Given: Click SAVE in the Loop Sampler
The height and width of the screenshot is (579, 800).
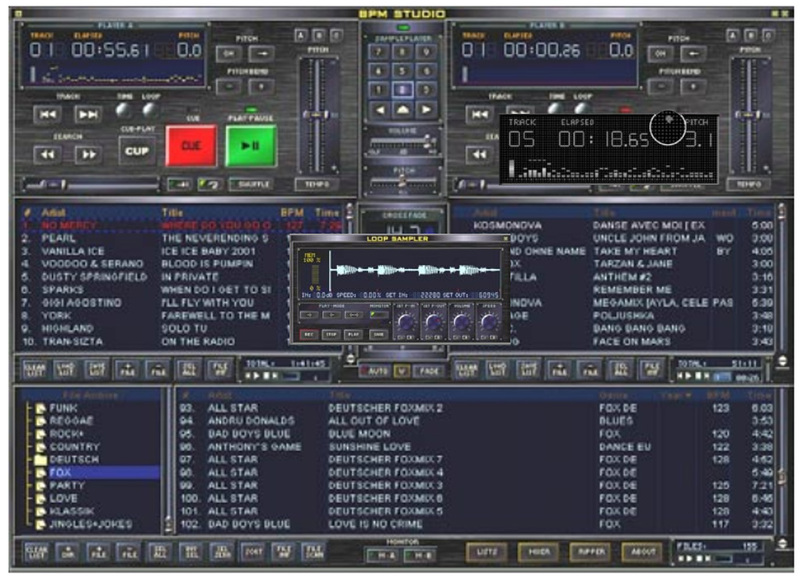Looking at the screenshot, I should 379,335.
